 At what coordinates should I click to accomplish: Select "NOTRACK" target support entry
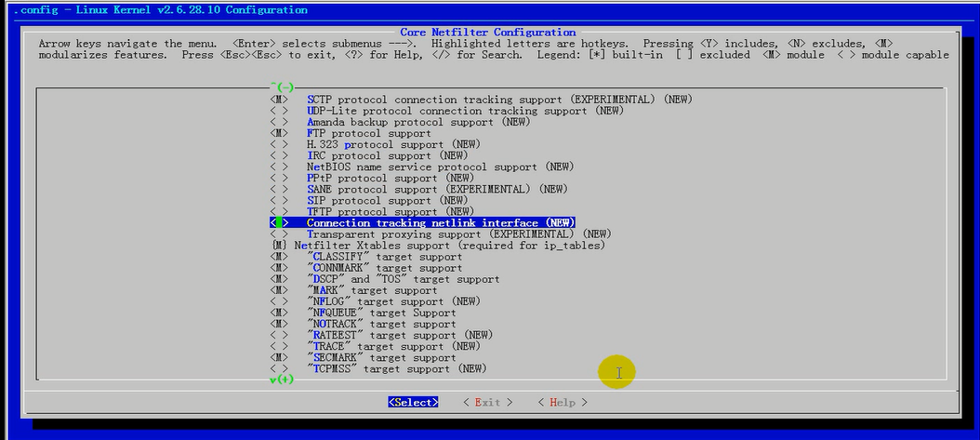tap(381, 325)
